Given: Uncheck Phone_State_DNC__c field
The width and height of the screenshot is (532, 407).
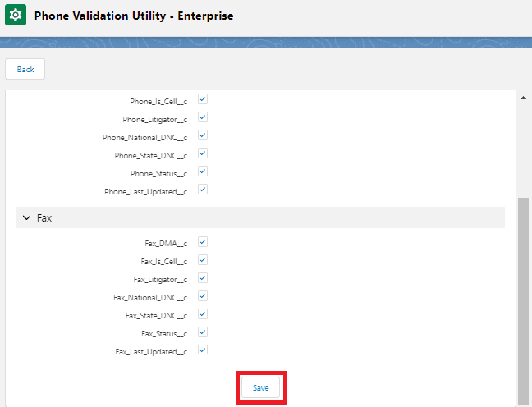Looking at the screenshot, I should 203,153.
